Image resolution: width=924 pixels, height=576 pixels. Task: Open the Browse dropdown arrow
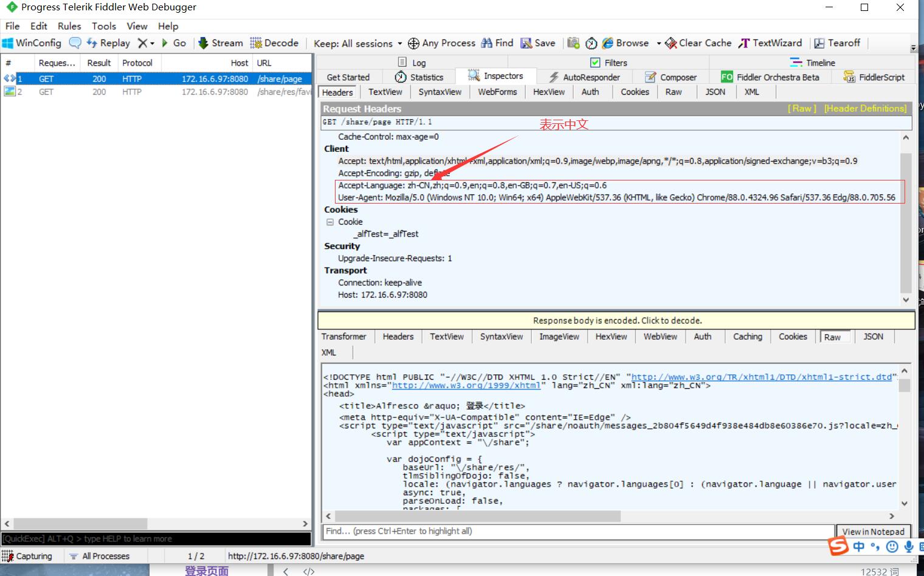click(658, 43)
